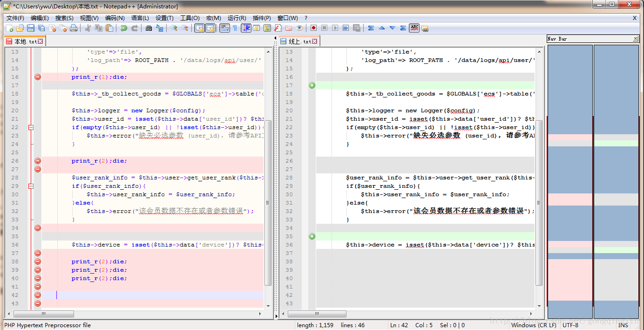Viewport: 644px width, 330px height.
Task: Switch to the 线上.txt tab
Action: tap(299, 41)
